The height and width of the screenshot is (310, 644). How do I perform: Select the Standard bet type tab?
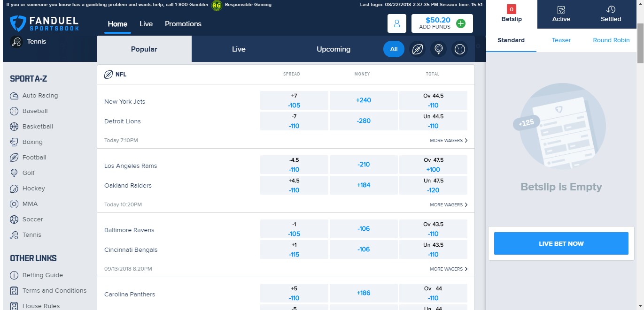(x=511, y=40)
